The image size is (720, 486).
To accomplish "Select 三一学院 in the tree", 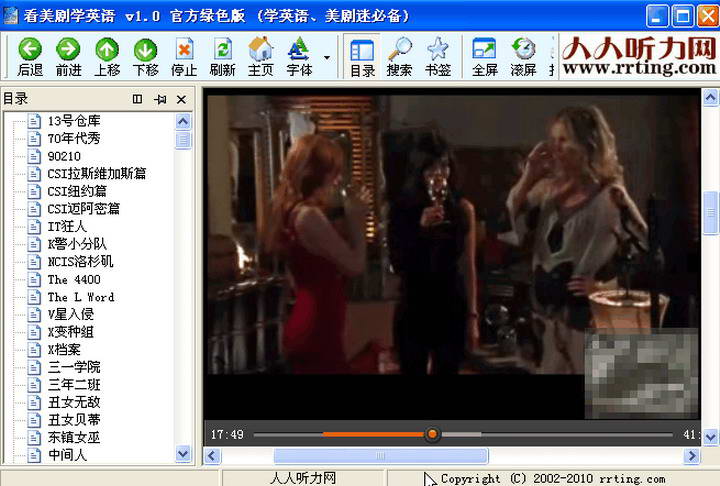I will tap(74, 367).
